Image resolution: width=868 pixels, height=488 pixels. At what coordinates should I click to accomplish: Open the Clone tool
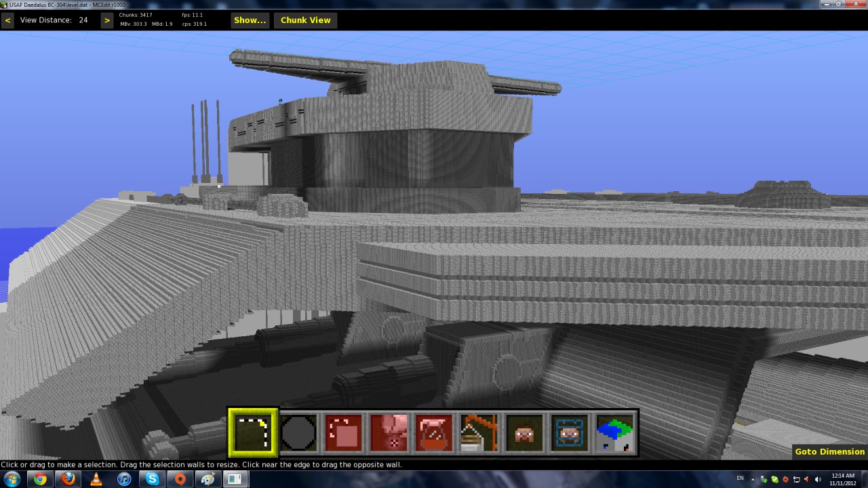(343, 432)
